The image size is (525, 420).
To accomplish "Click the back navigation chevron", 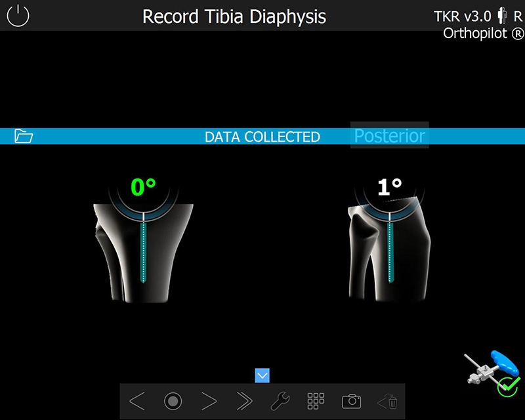I will click(138, 400).
